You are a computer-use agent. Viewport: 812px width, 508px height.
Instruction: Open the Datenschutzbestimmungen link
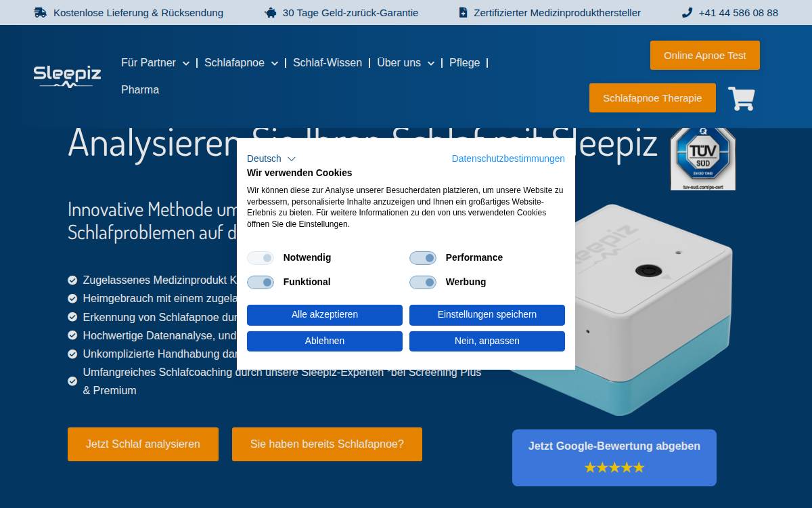(508, 158)
